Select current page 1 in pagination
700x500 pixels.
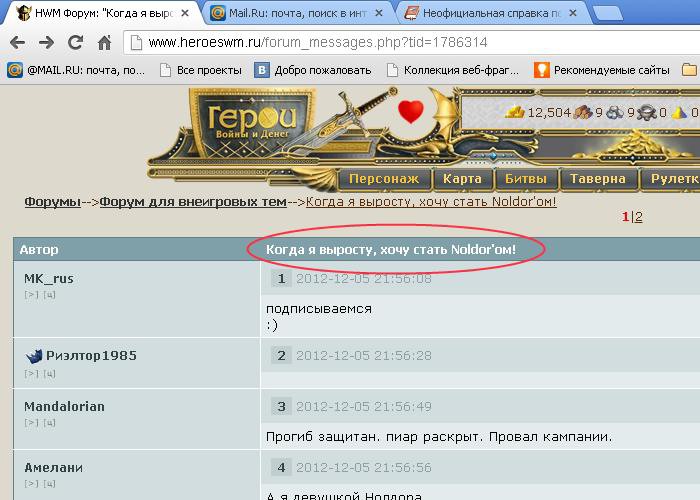(x=625, y=217)
